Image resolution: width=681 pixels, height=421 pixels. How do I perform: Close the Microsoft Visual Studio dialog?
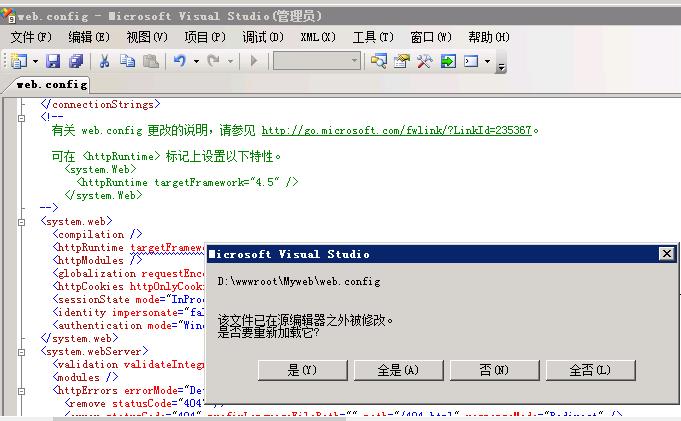pos(666,254)
